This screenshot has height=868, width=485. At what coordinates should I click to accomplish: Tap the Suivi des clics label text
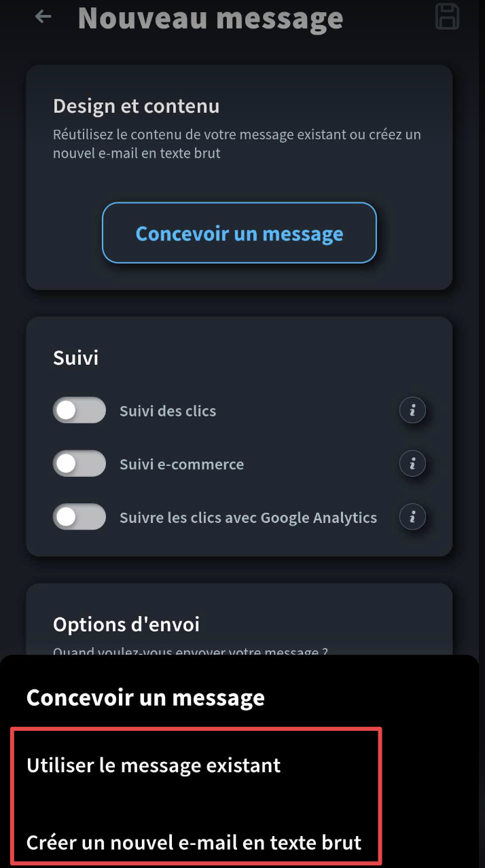click(x=168, y=411)
